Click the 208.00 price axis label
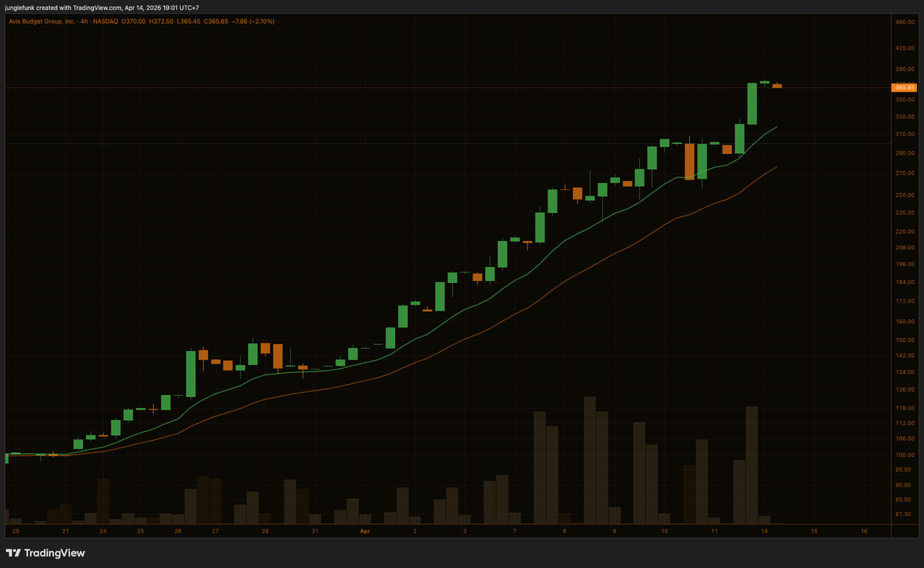The width and height of the screenshot is (924, 568). (905, 247)
